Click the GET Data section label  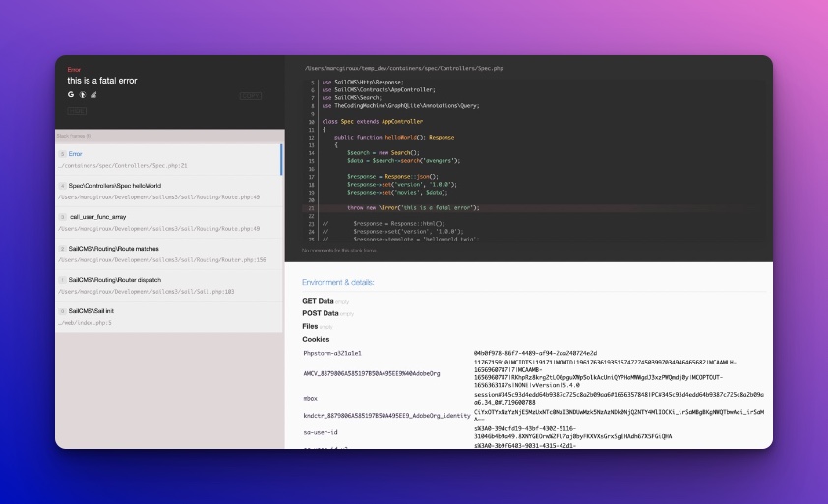[318, 301]
